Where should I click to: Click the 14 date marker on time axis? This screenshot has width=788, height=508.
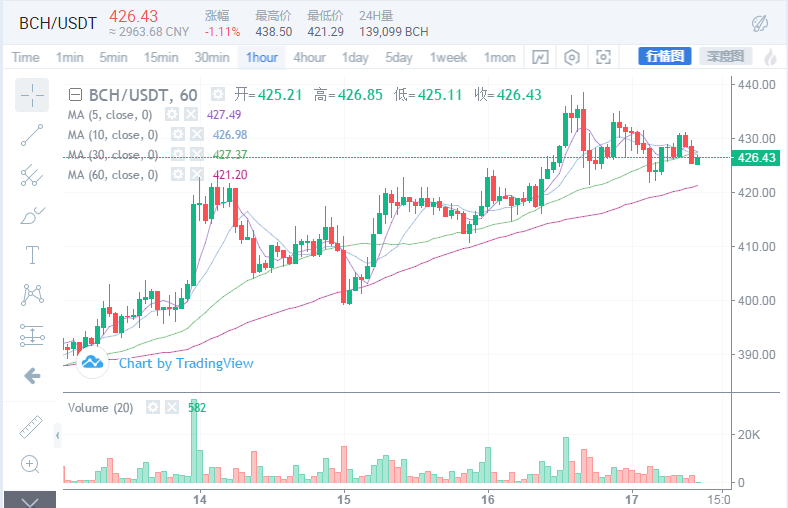(200, 499)
